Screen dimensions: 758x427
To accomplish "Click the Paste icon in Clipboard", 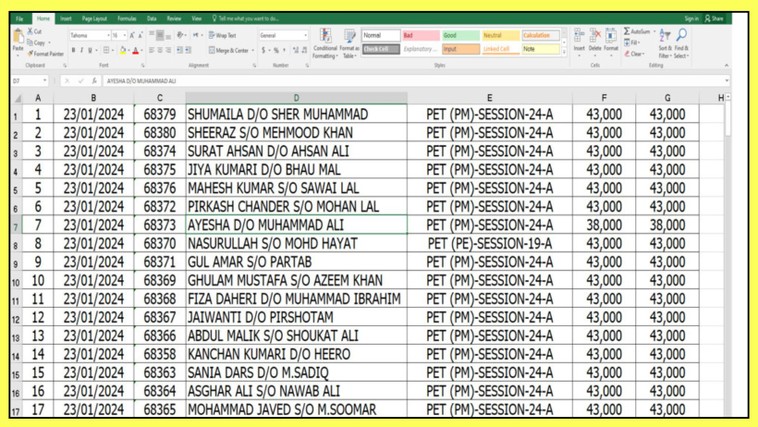I will click(18, 39).
